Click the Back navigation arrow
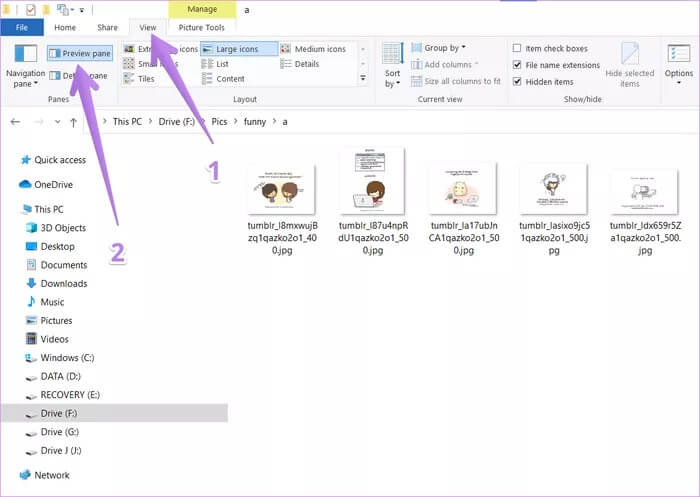 click(15, 121)
